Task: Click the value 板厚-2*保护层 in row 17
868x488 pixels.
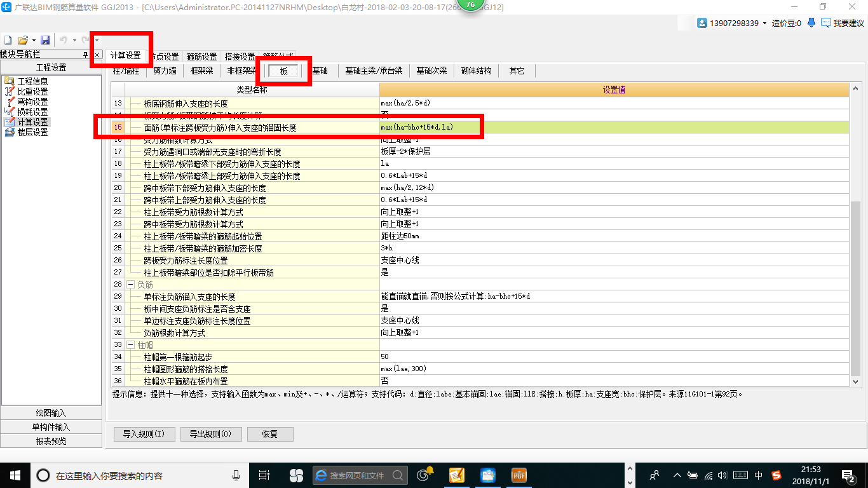Action: (x=614, y=151)
